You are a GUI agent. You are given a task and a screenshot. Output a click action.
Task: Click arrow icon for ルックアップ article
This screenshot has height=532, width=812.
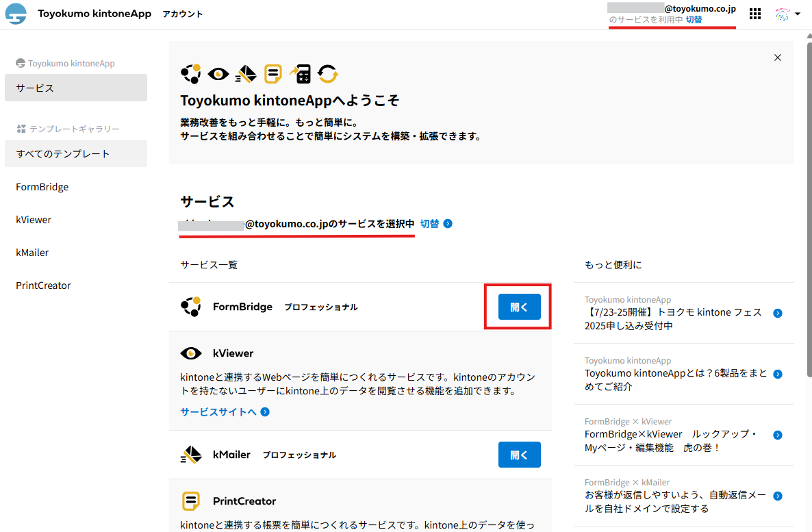[x=778, y=435]
